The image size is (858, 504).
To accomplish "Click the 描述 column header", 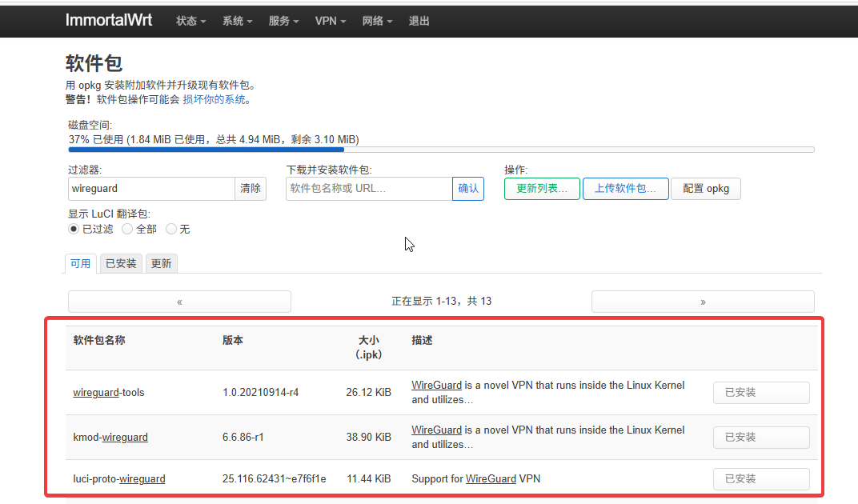I will 422,340.
